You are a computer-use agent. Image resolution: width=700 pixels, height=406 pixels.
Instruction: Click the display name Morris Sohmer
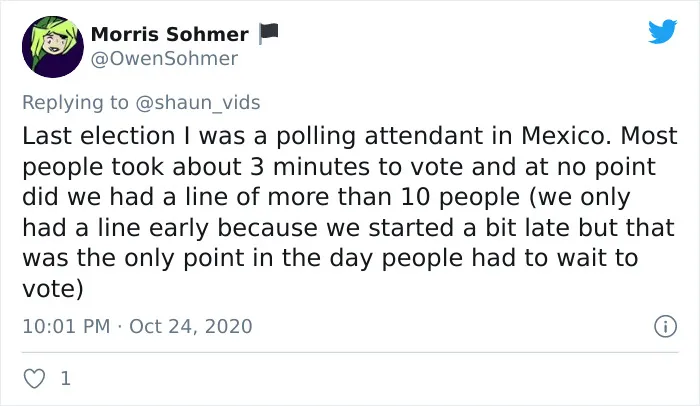tap(170, 34)
